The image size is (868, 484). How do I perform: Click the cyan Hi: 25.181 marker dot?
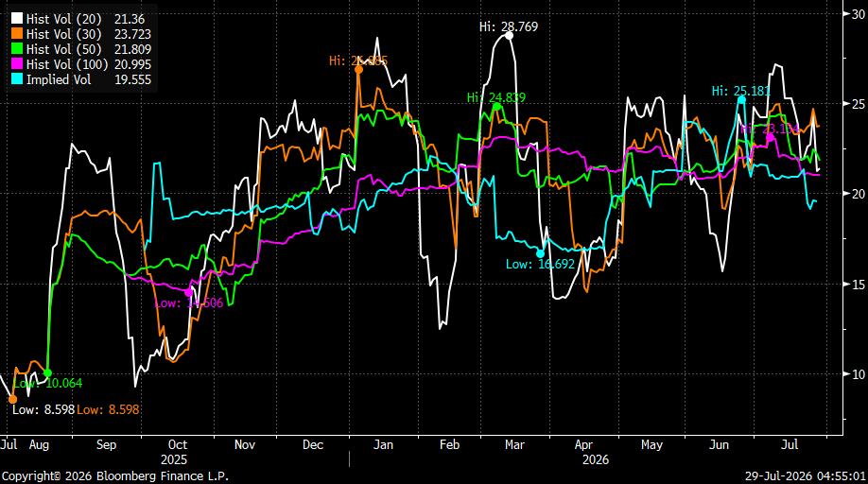[x=742, y=100]
